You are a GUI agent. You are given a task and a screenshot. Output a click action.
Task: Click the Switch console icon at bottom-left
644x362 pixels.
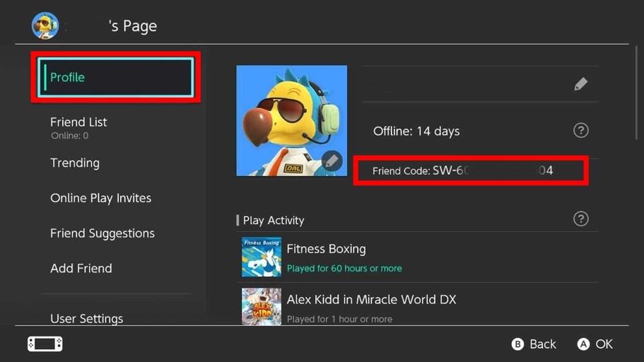pos(45,344)
